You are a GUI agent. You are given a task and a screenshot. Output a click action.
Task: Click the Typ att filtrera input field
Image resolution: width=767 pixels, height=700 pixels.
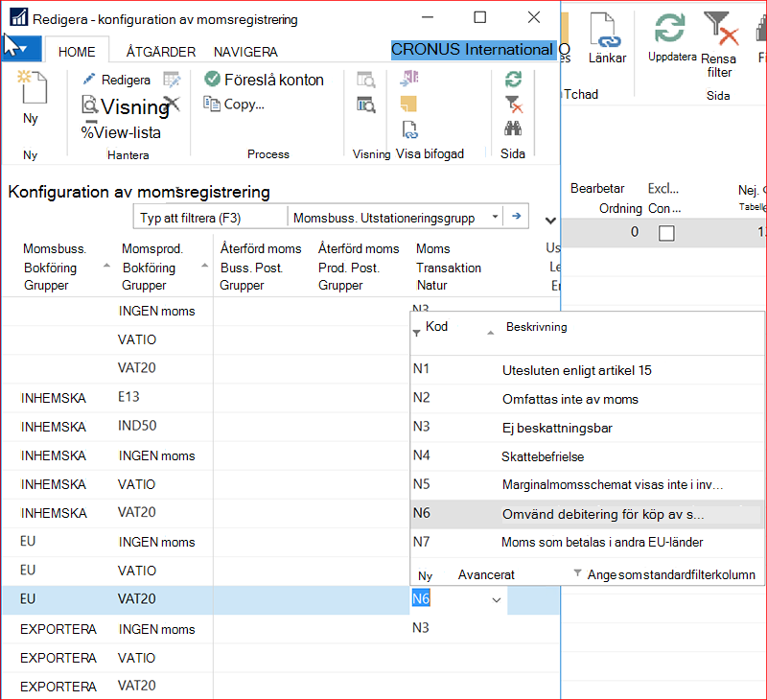[210, 218]
